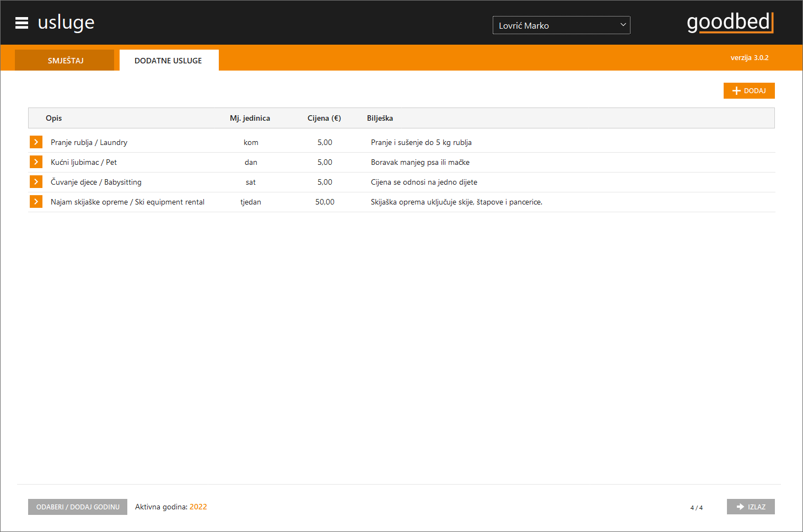
Task: Click the 'dan' unit cell
Action: pyautogui.click(x=251, y=162)
